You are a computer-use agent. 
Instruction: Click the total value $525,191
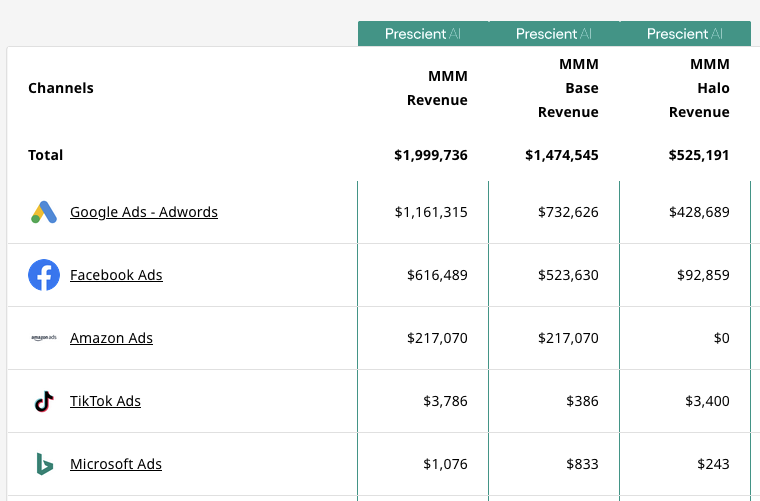(x=699, y=155)
